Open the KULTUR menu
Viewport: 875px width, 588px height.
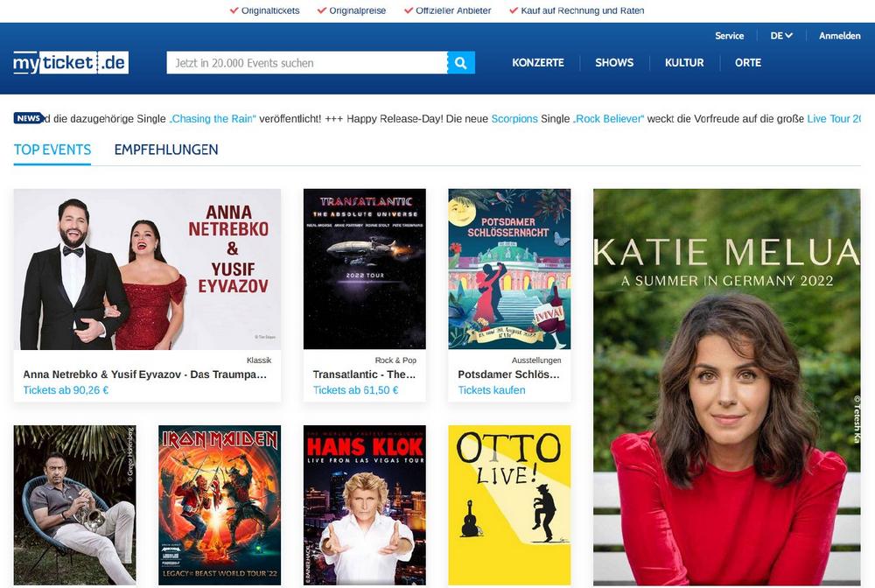pyautogui.click(x=684, y=63)
